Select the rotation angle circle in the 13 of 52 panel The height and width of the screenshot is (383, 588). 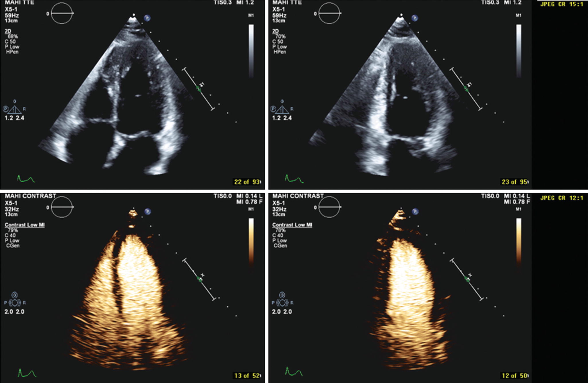(62, 207)
